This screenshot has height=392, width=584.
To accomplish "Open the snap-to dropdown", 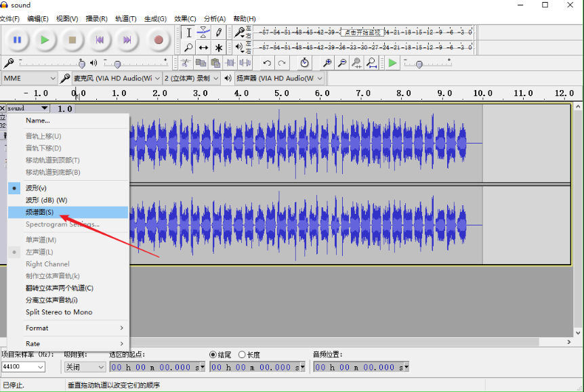I will click(85, 367).
